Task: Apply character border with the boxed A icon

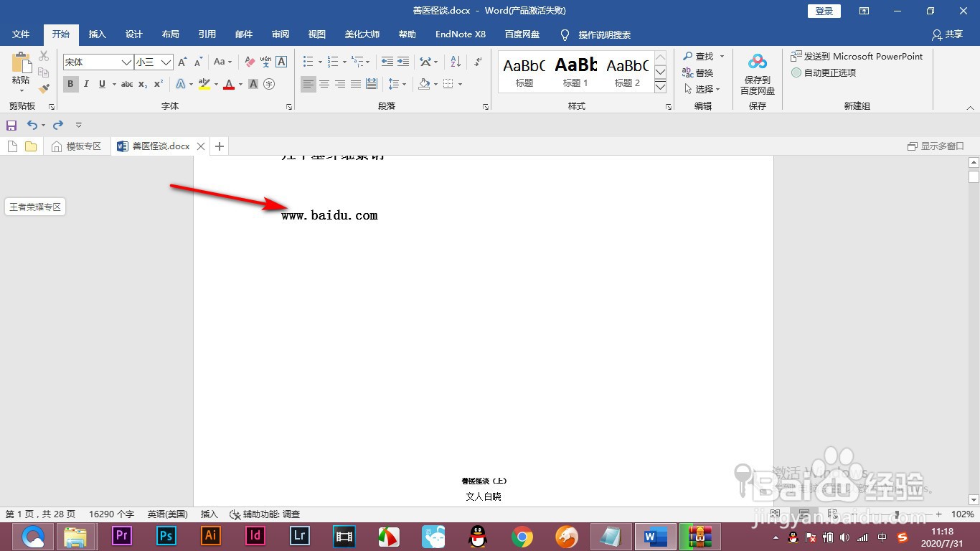Action: click(281, 62)
